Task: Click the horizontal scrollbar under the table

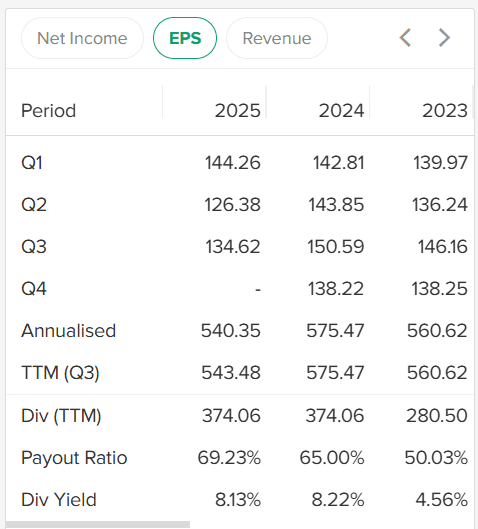Action: (x=98, y=525)
